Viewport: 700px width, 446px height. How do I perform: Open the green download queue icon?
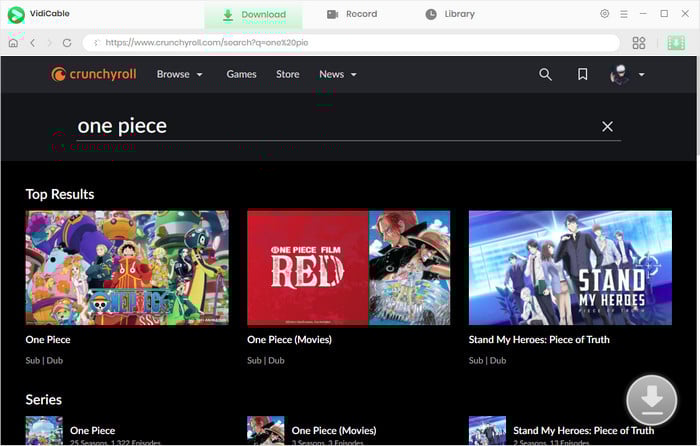(676, 43)
